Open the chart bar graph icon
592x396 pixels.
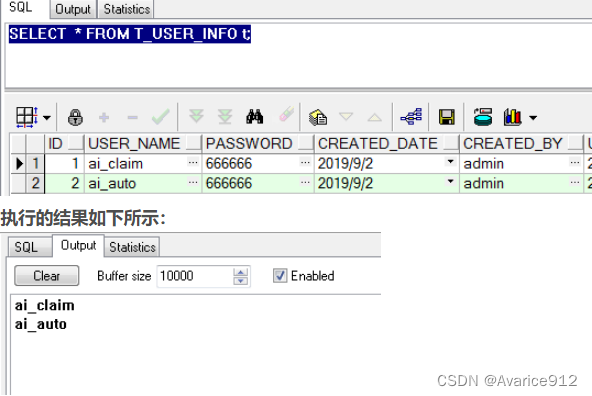click(512, 117)
